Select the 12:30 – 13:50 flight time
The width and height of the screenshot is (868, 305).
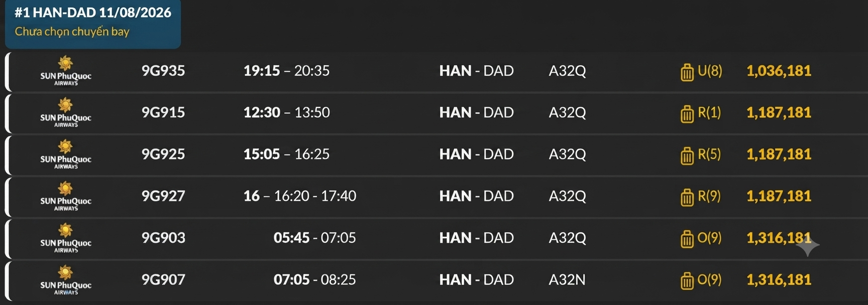pyautogui.click(x=287, y=112)
